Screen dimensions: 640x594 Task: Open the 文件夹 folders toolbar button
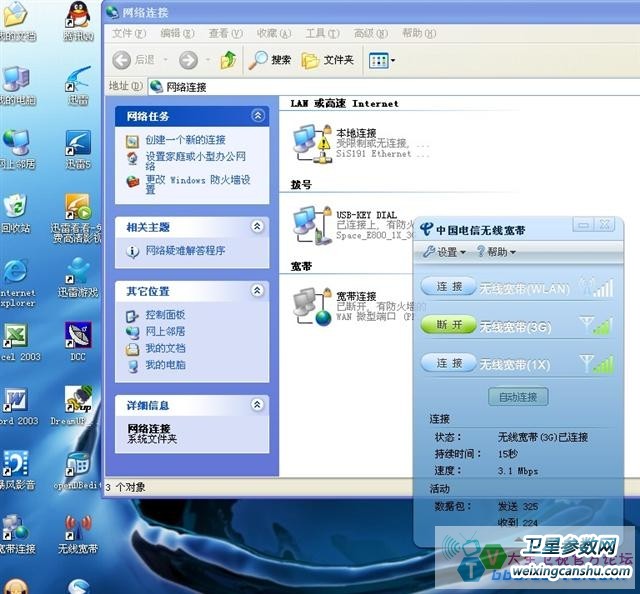click(327, 60)
